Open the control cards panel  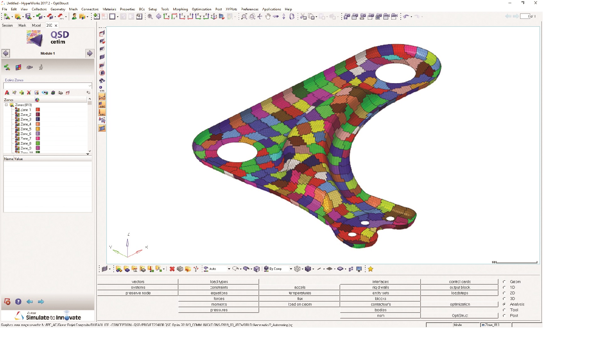click(460, 282)
